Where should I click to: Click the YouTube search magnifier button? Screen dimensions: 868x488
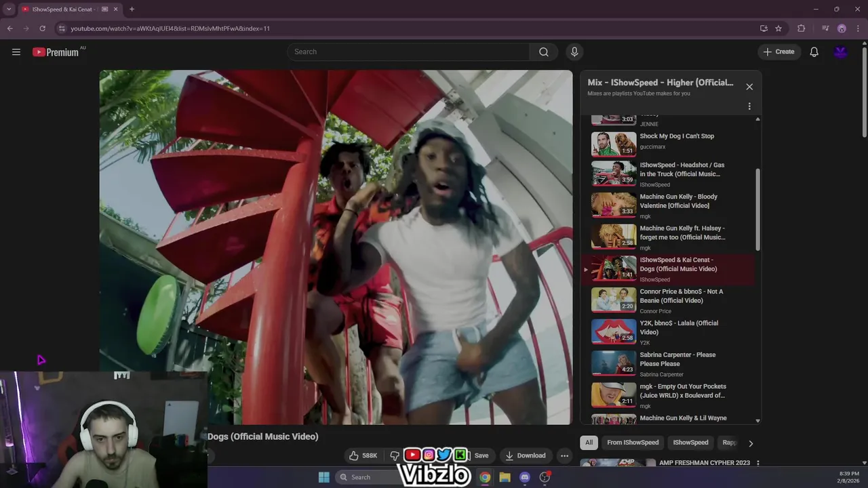point(544,52)
